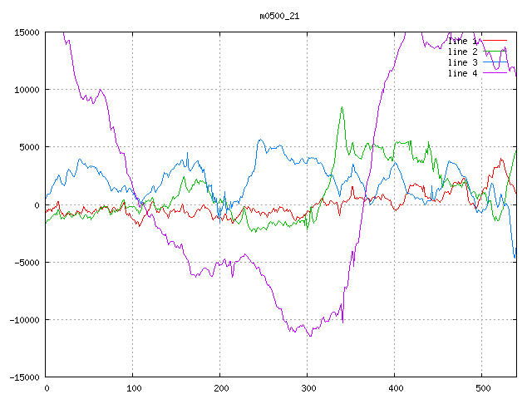
Task: Select the blue line 3 legend sample
Action: tap(495, 62)
